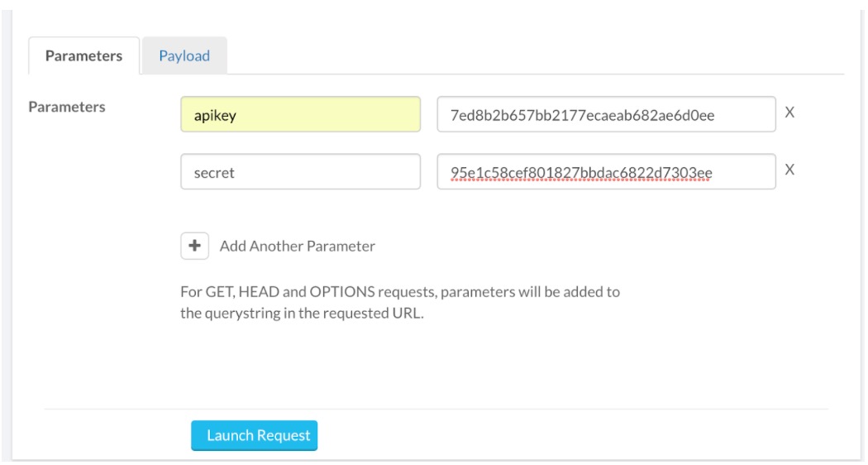Click the Parameters section label

click(67, 107)
